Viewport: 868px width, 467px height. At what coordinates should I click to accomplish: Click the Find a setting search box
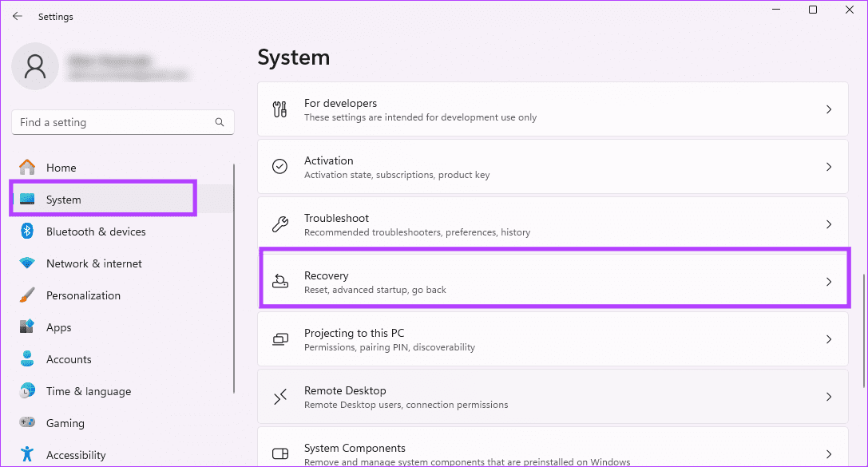coord(112,122)
